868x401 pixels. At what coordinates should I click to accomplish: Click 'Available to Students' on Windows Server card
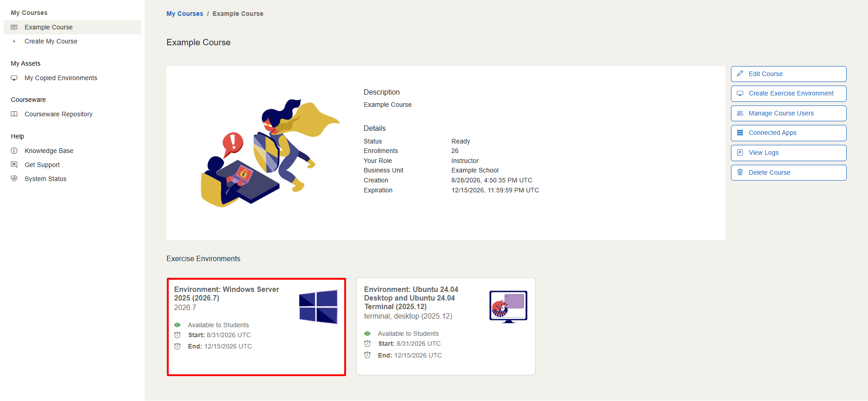tap(218, 325)
